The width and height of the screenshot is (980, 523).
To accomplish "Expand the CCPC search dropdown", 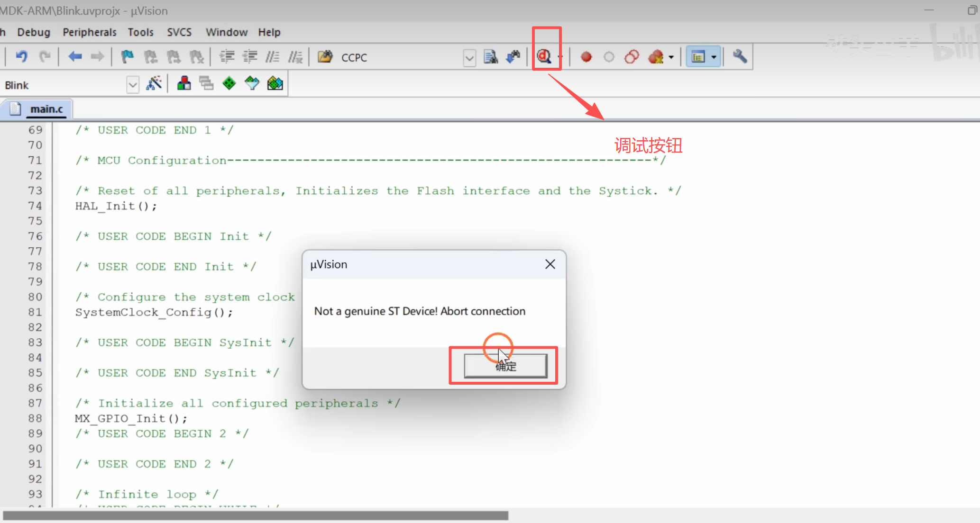I will [469, 58].
